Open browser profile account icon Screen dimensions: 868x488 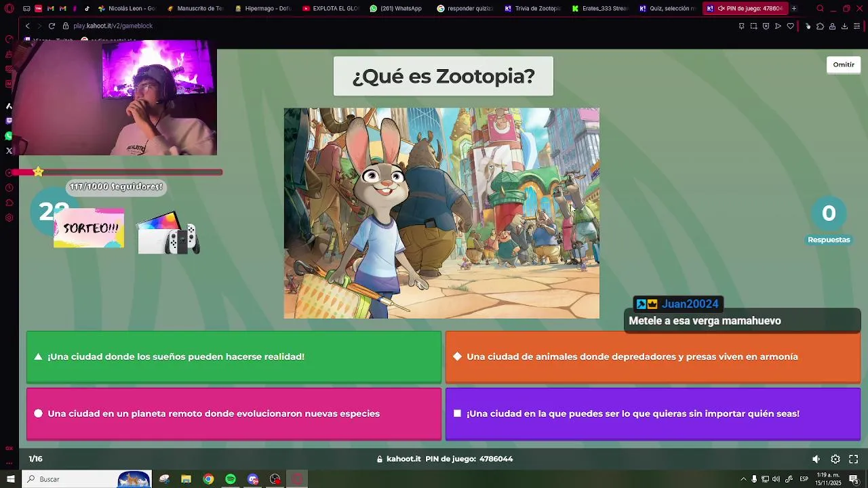[x=832, y=26]
